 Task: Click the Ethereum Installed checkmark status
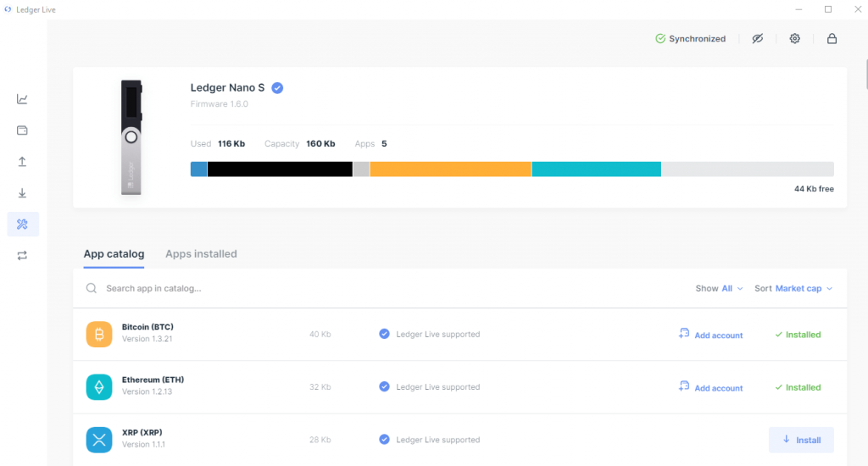[798, 387]
